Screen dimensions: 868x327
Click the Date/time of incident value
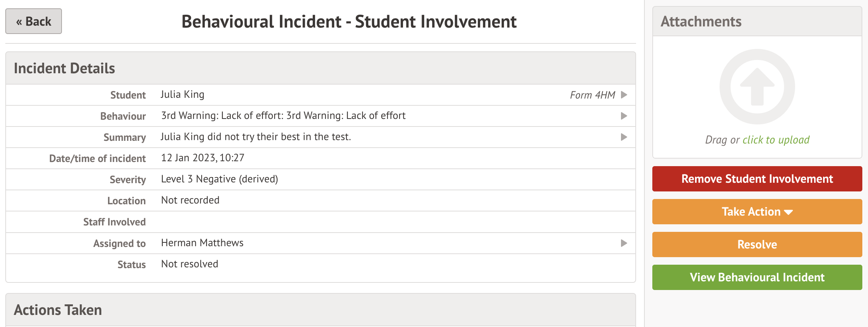202,158
